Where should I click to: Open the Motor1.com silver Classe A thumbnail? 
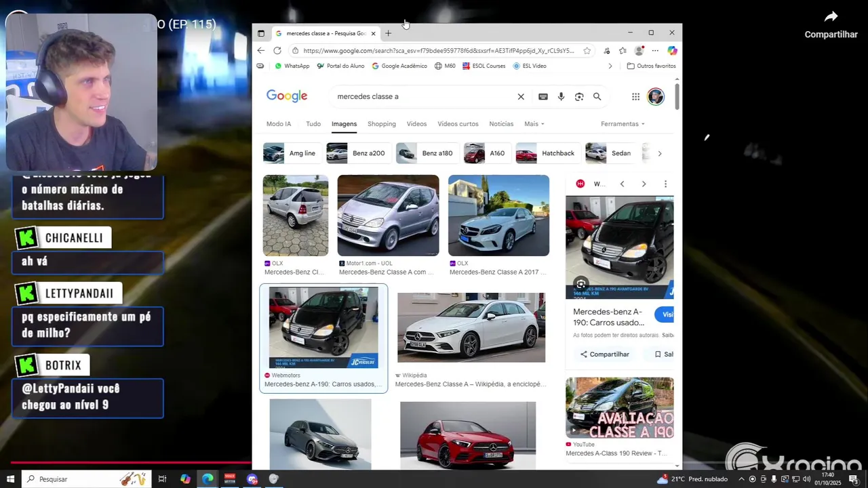[388, 216]
